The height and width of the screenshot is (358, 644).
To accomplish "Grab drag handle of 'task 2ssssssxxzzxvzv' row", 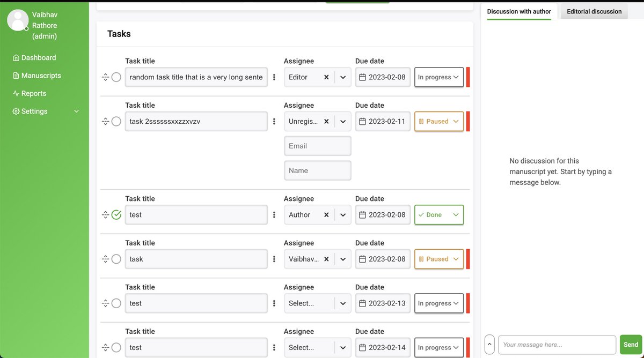I will pyautogui.click(x=105, y=122).
